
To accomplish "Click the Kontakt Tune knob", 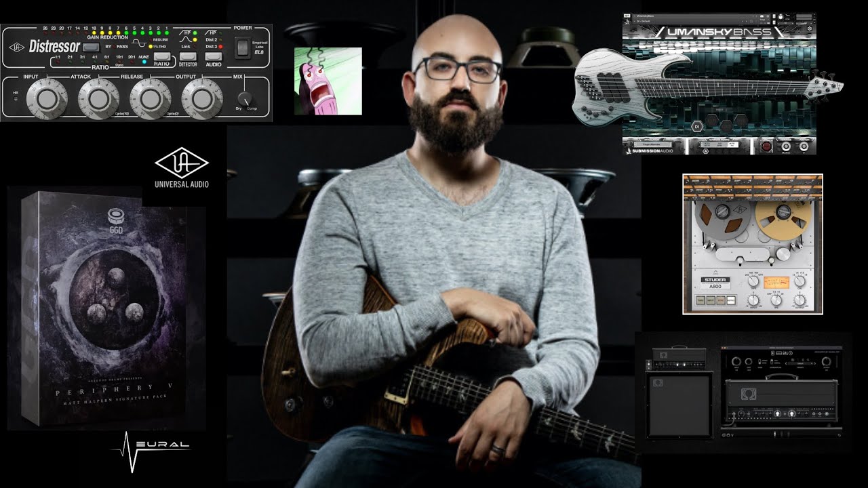I will click(781, 17).
